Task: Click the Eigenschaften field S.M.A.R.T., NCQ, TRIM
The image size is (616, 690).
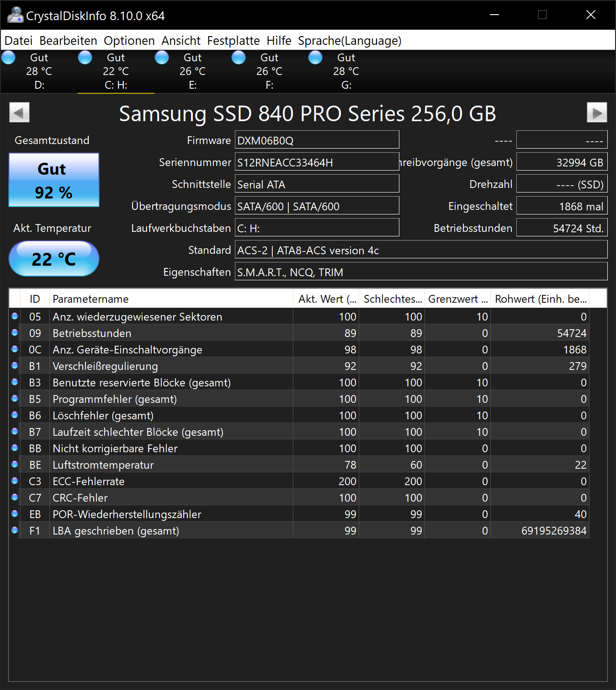Action: (x=421, y=272)
